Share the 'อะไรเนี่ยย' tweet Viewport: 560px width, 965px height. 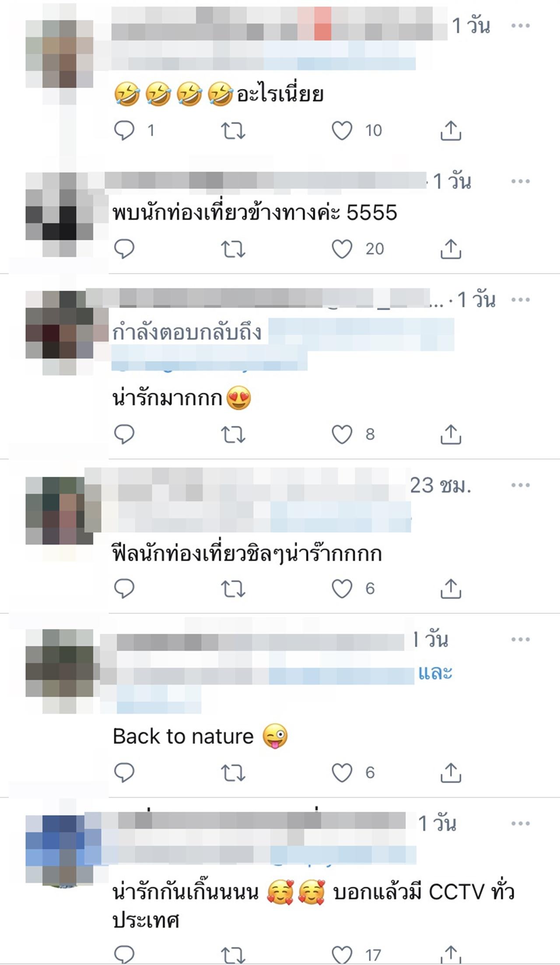pos(451,130)
